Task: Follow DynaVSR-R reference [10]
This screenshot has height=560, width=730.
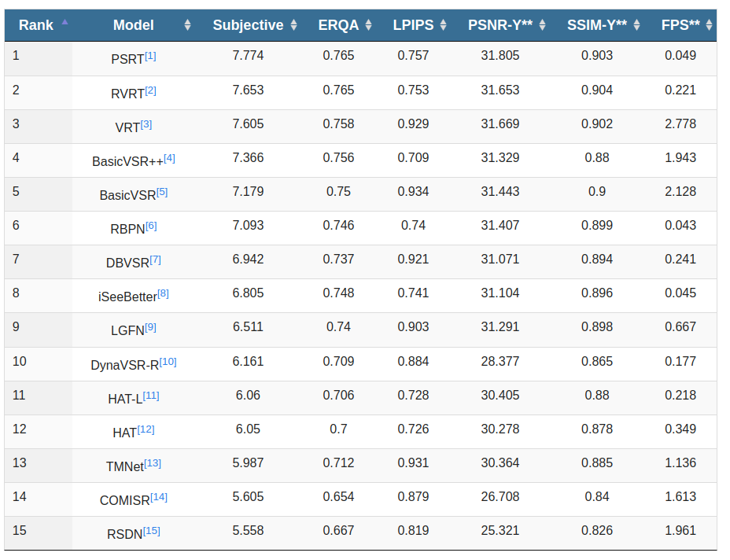Action: (x=168, y=362)
